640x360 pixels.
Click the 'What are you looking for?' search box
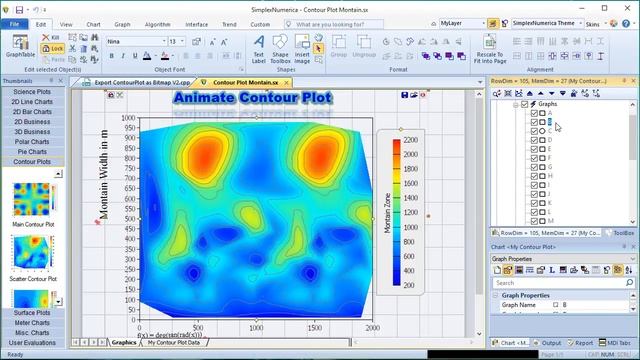pyautogui.click(x=334, y=24)
